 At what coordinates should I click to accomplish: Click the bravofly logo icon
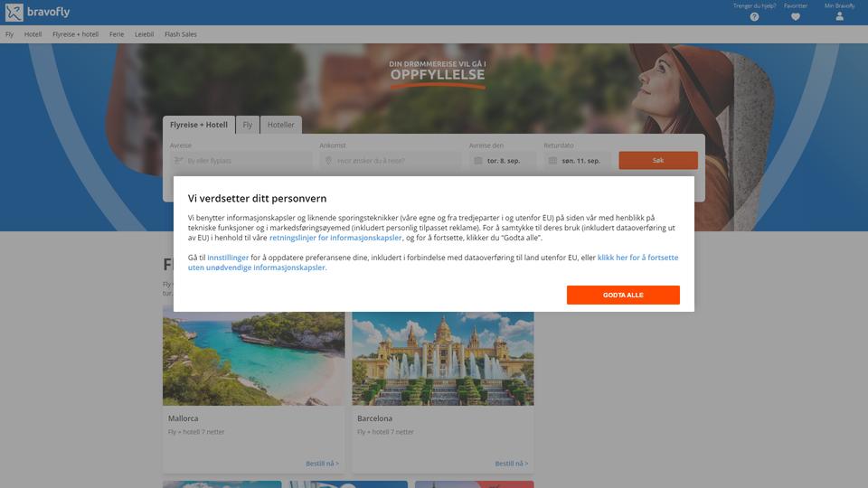14,12
